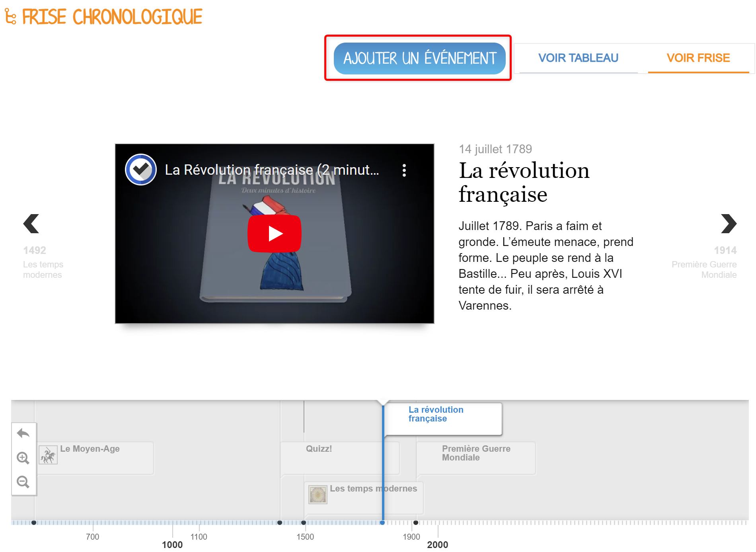Switch to the Voir Tableau tab

click(x=578, y=58)
